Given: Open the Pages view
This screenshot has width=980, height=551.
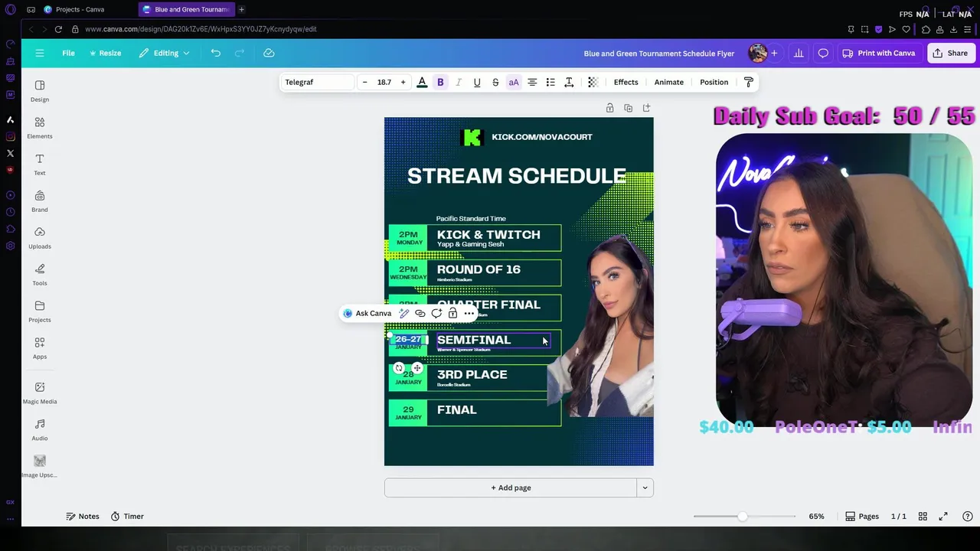Looking at the screenshot, I should coord(862,517).
